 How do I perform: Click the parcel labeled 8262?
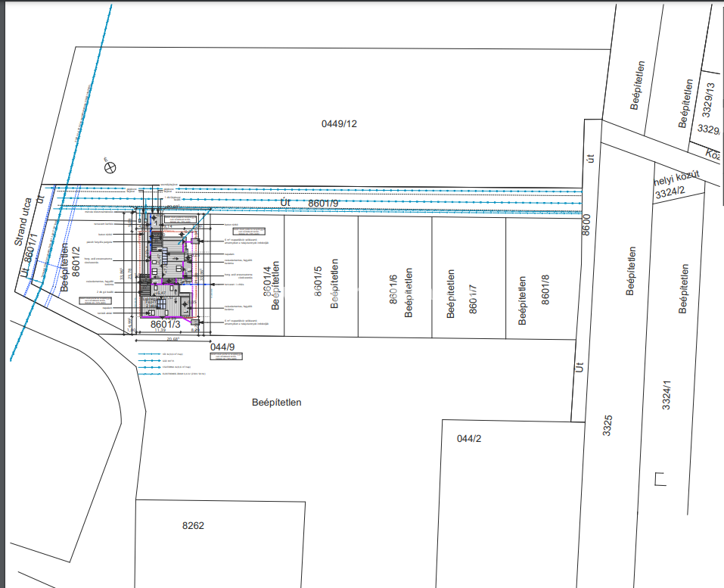click(x=194, y=525)
